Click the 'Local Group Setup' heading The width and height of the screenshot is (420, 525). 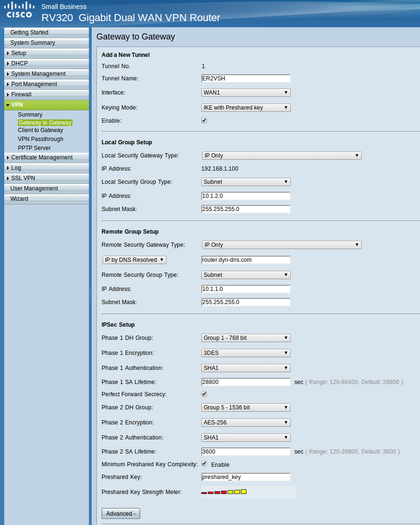pyautogui.click(x=127, y=142)
